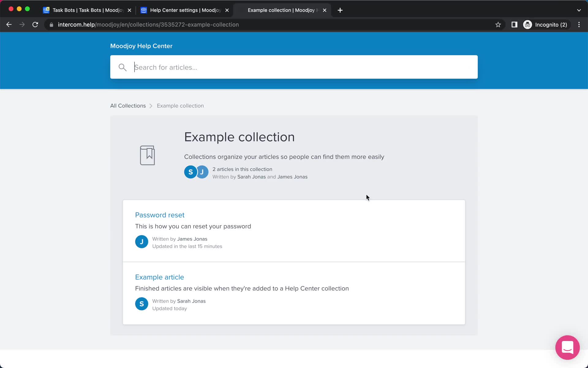Open the Password reset article
588x368 pixels.
[160, 215]
